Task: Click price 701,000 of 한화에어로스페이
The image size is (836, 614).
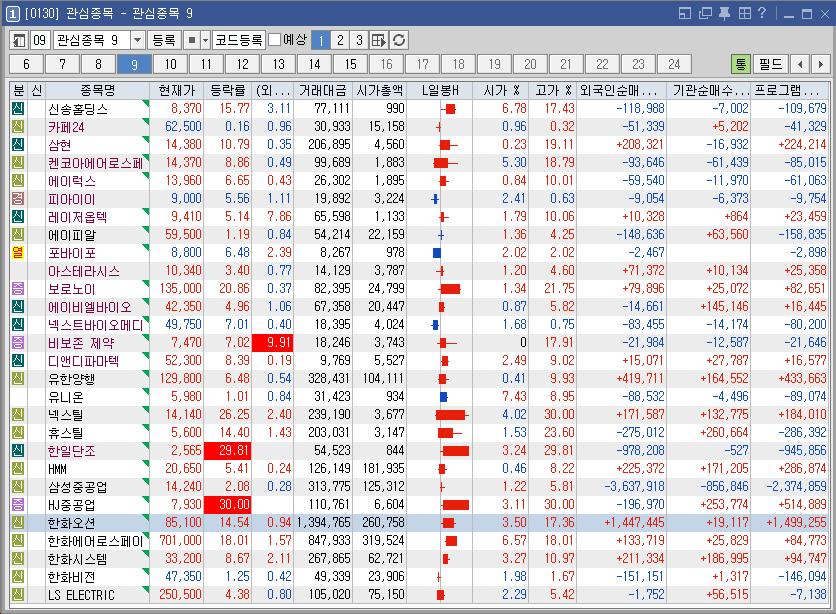Action: click(180, 540)
